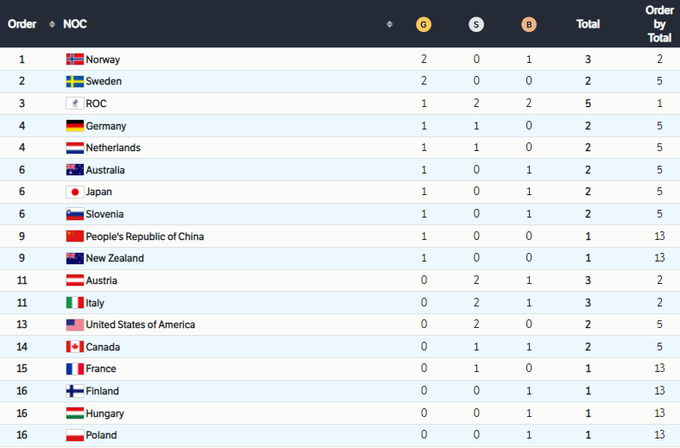Click Japan's flag icon
Viewport: 680px width, 448px height.
[74, 192]
